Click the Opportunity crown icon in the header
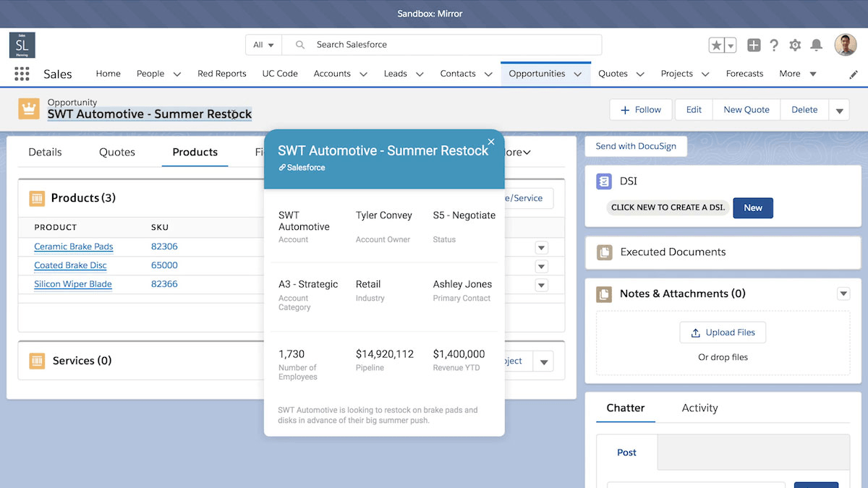The width and height of the screenshot is (868, 488). [28, 108]
